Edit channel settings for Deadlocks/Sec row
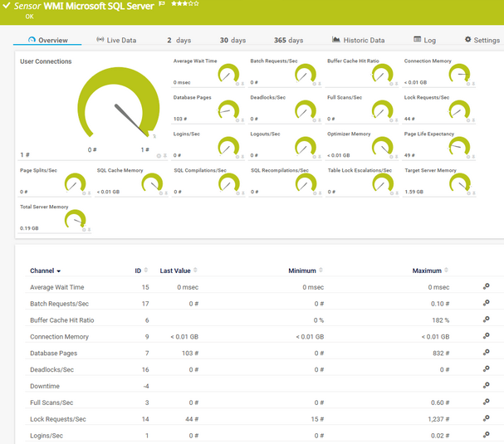The image size is (504, 444). point(486,368)
